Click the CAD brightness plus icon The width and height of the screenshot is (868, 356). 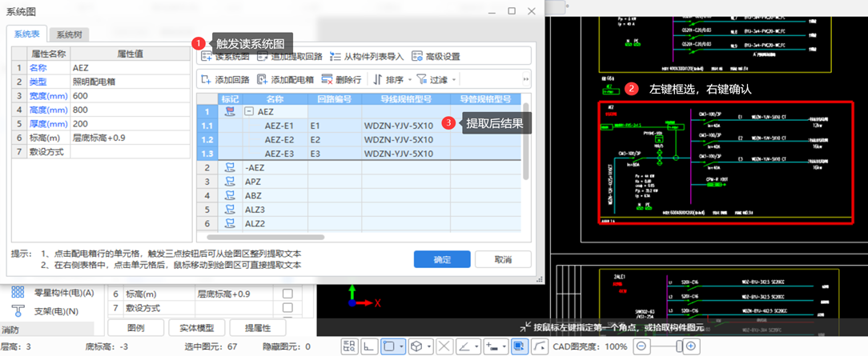tap(692, 346)
